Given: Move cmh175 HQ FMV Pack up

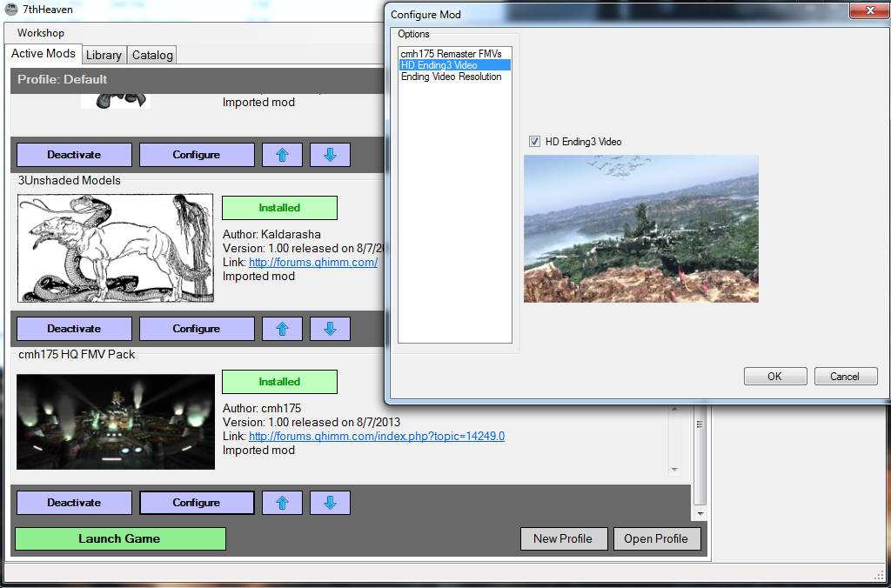Looking at the screenshot, I should [282, 503].
